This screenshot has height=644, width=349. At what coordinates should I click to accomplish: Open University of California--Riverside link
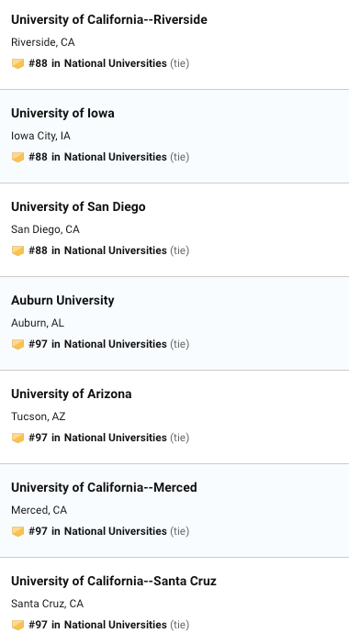point(109,19)
